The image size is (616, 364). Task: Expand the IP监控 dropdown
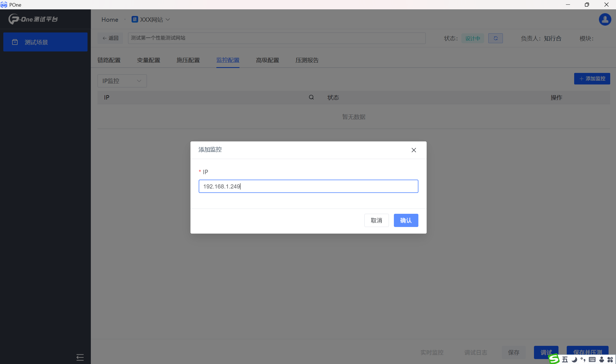click(x=122, y=81)
